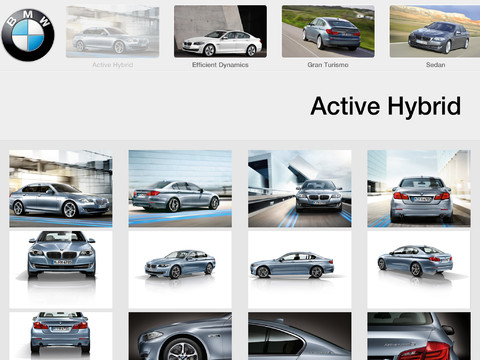Open studio front view on white background
The image size is (480, 360).
click(x=61, y=270)
